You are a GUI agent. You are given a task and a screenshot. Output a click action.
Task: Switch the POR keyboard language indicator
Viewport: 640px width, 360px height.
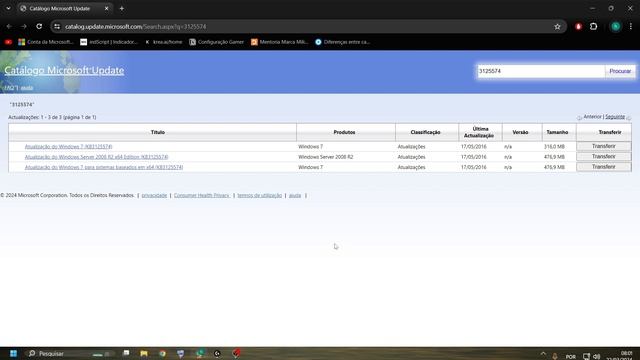click(x=571, y=357)
